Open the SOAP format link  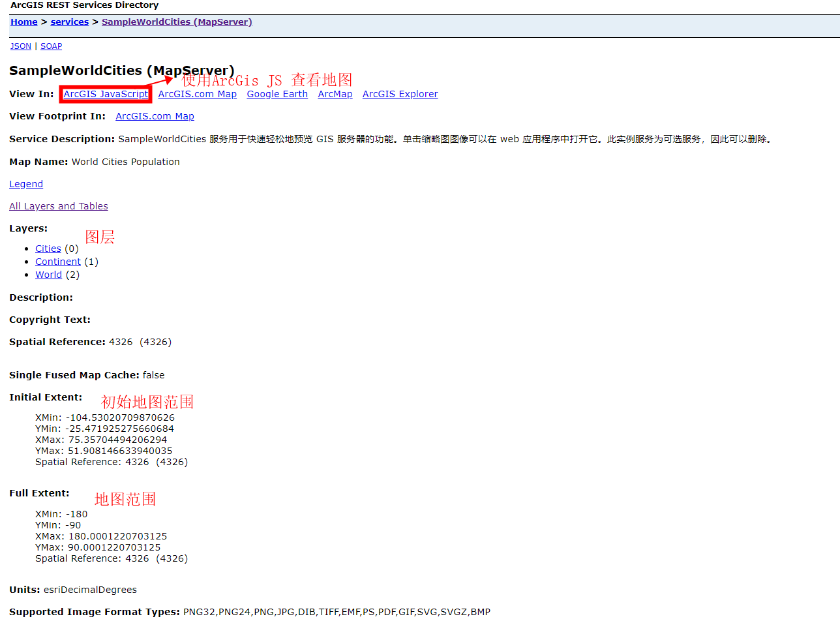point(52,46)
